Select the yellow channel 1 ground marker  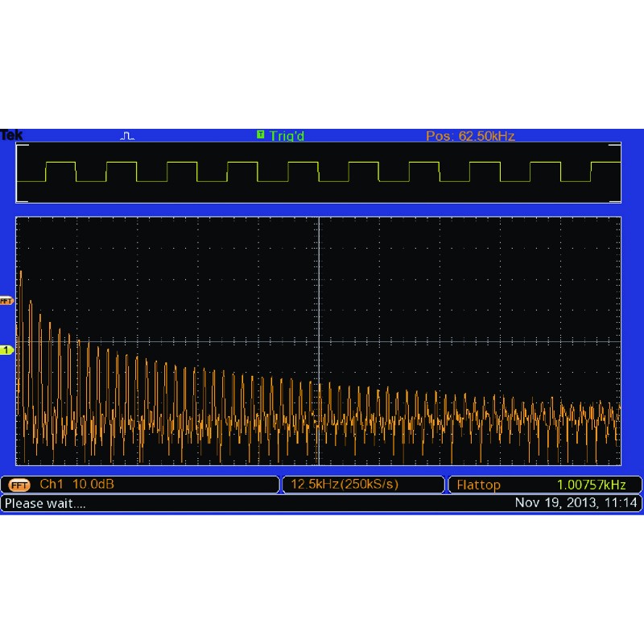tap(6, 350)
